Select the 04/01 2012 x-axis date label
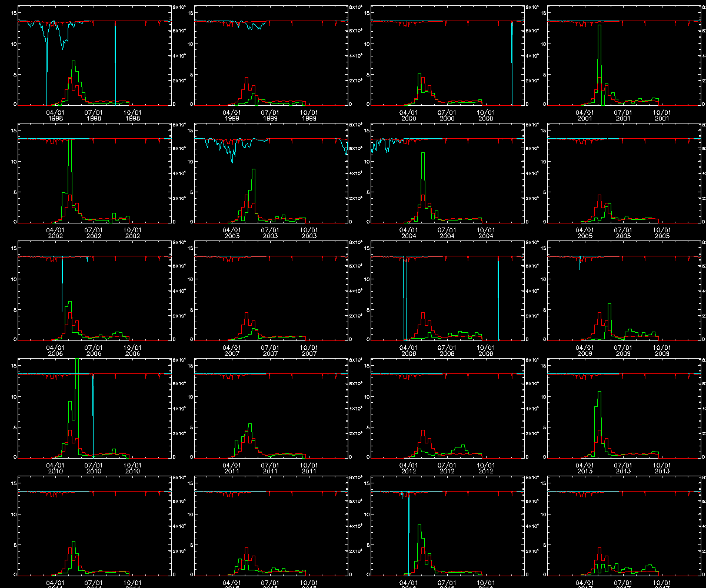 (408, 468)
